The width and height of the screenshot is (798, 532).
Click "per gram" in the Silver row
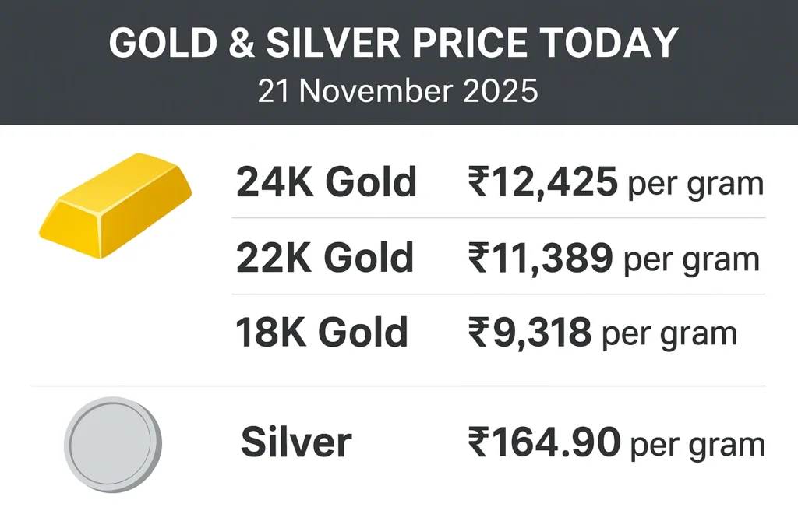point(697,446)
